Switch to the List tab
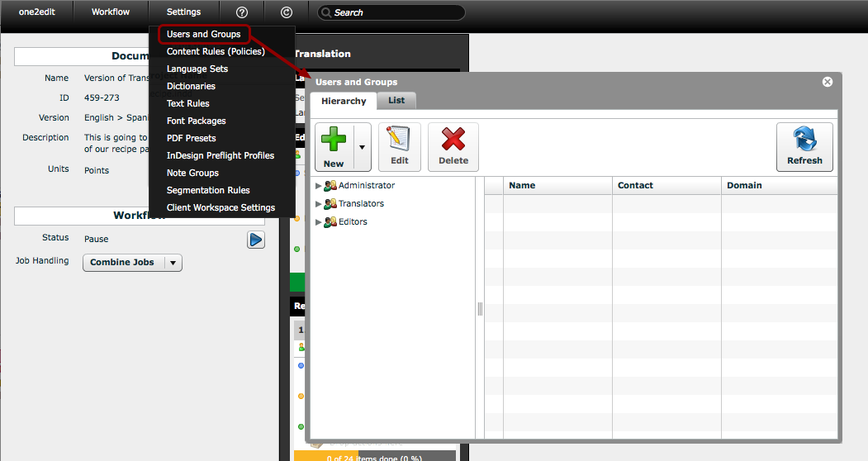 click(x=396, y=100)
